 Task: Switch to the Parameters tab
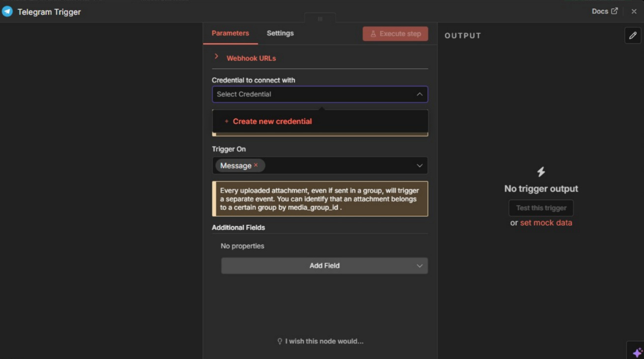230,33
